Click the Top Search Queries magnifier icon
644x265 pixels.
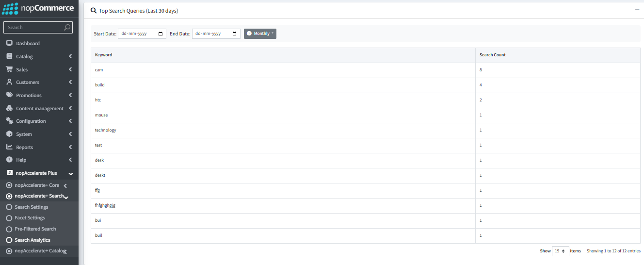click(94, 10)
